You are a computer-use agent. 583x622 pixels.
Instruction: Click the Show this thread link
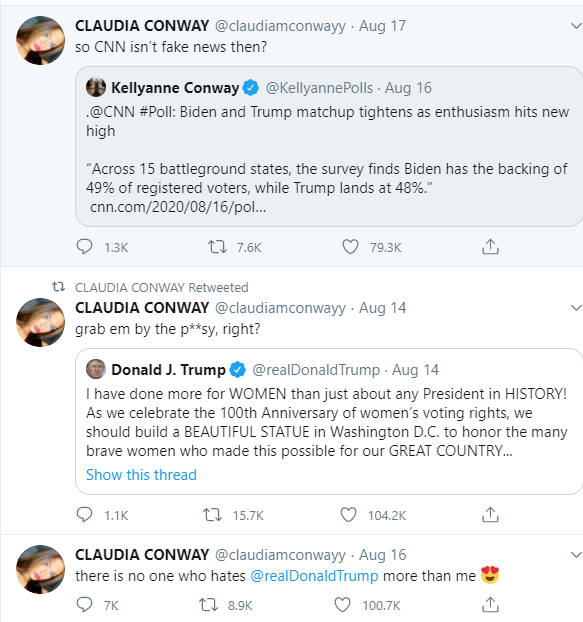141,475
